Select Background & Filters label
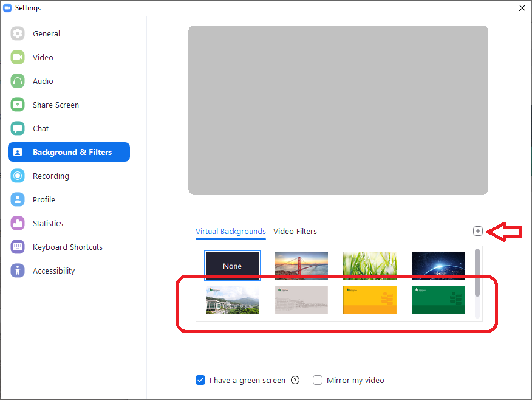The width and height of the screenshot is (532, 400). 72,152
